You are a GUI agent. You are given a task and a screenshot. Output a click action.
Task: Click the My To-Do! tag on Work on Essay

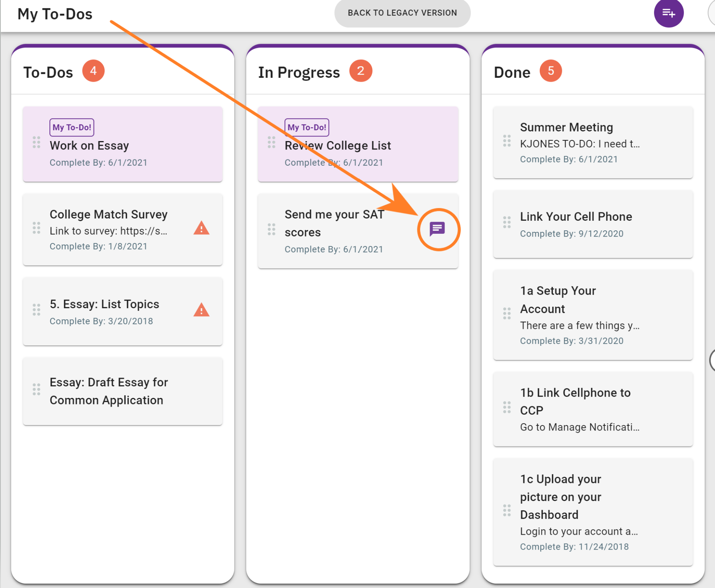(72, 127)
